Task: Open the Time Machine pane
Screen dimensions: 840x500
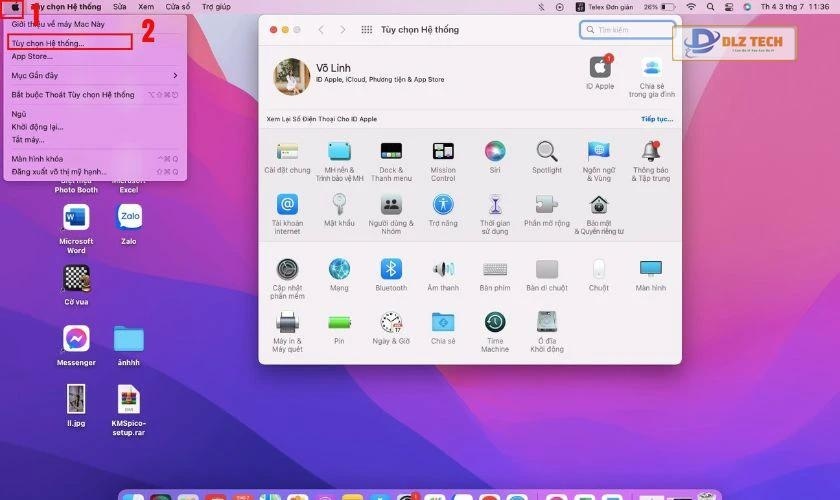Action: [x=494, y=323]
